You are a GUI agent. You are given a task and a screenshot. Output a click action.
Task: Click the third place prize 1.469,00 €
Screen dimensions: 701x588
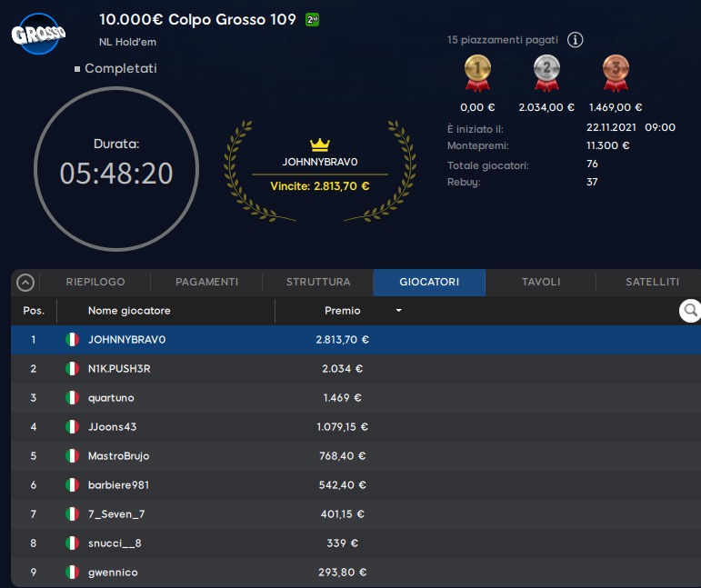[616, 107]
